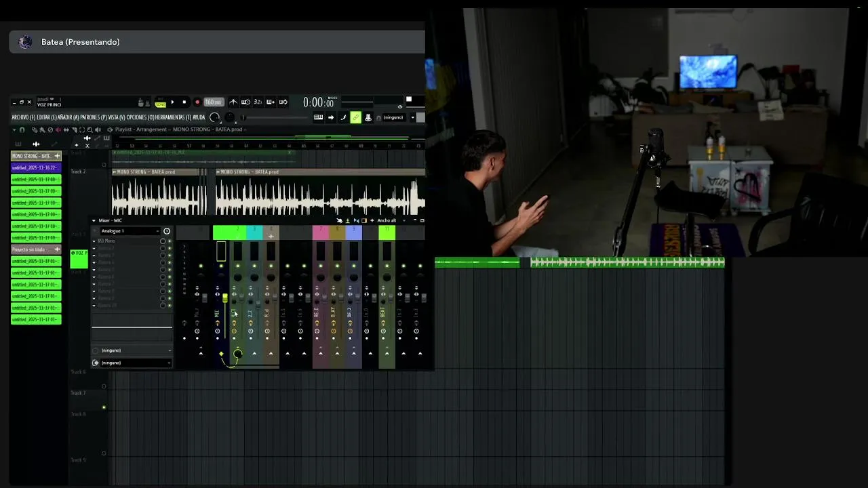Open the plugin picker icon beside the link icon

[x=368, y=117]
